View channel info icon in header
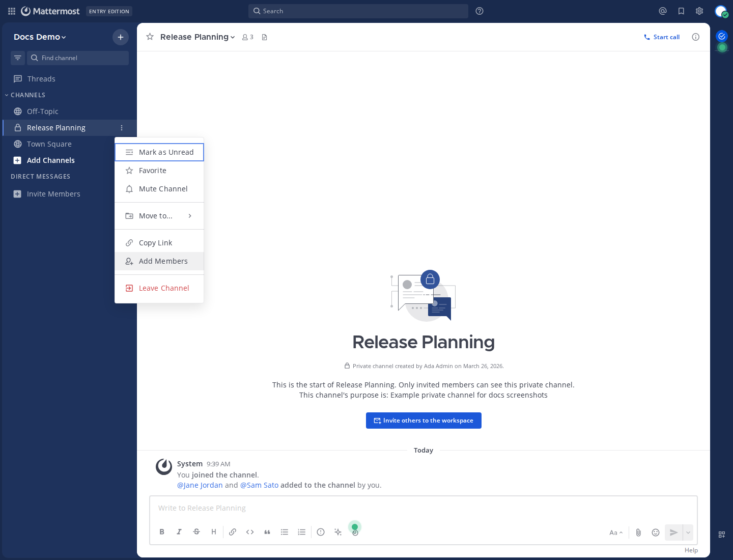The height and width of the screenshot is (560, 733). [696, 37]
